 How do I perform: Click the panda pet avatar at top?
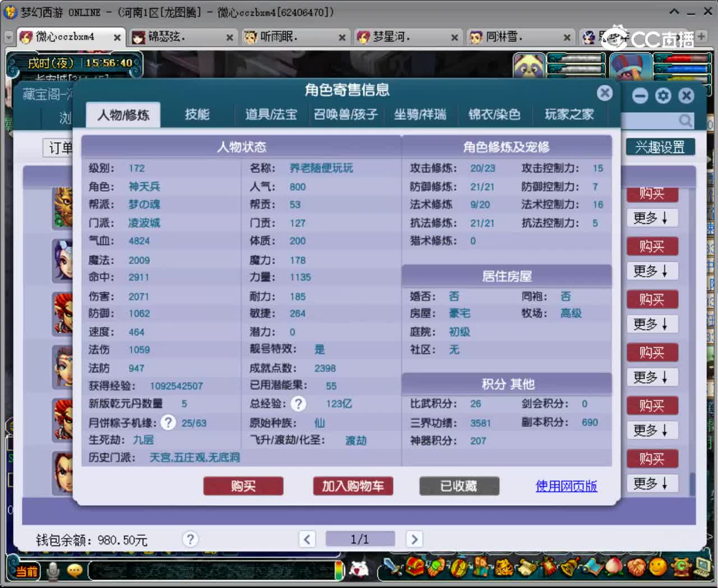tap(529, 66)
